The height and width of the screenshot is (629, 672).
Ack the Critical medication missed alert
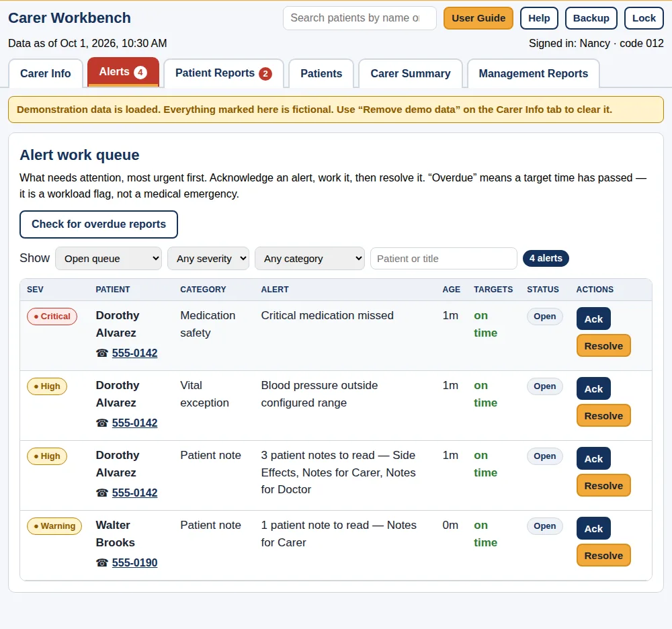593,319
